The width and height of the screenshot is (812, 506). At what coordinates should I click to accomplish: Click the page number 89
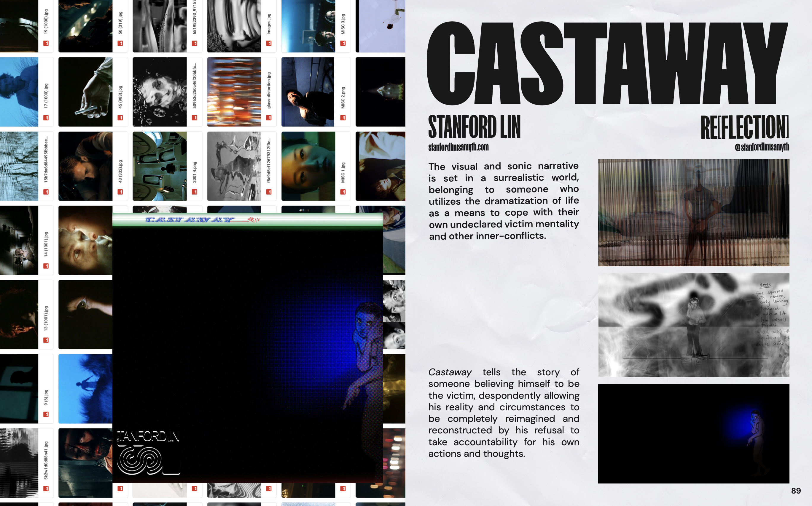point(796,491)
